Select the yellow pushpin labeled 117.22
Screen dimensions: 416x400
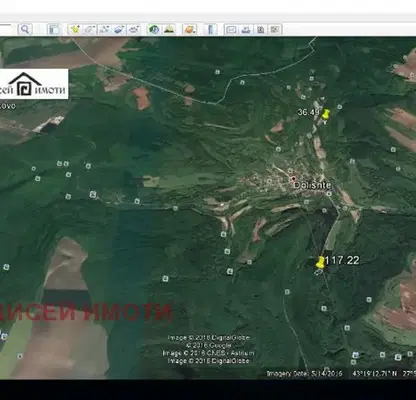(x=320, y=262)
